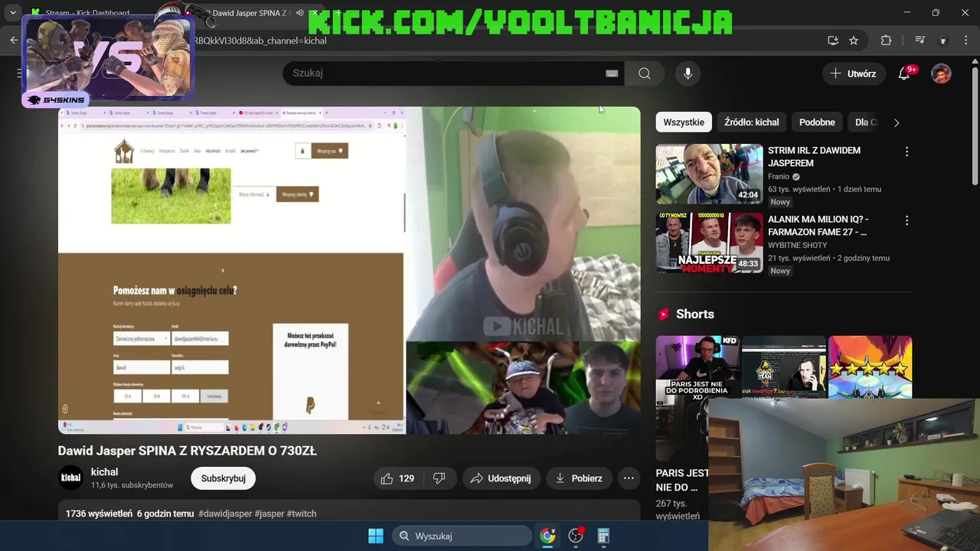Screen dimensions: 980x551
Task: Click the 11,6 tys. subskrybentów text
Action: 132,485
